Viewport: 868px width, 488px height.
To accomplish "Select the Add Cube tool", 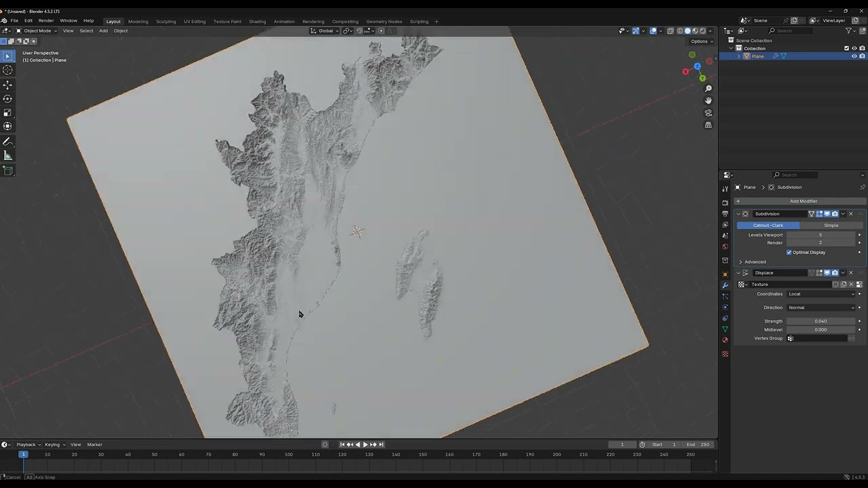I will (x=7, y=171).
